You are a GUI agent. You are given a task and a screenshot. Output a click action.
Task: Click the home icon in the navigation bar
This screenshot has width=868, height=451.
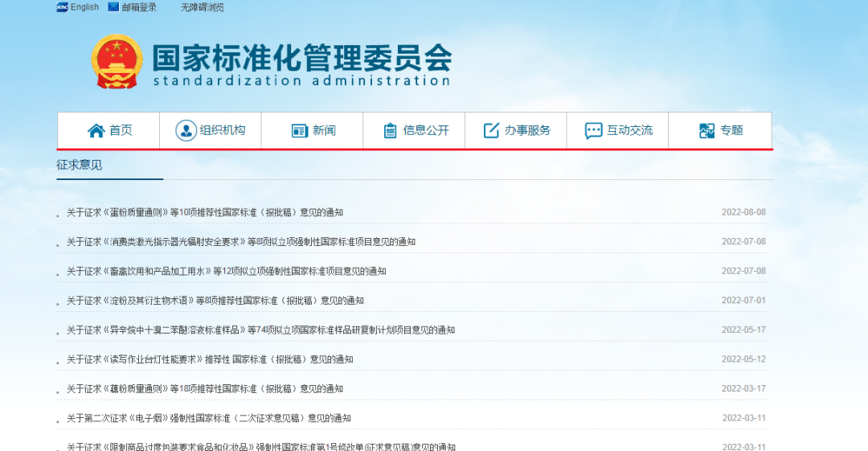tap(96, 131)
